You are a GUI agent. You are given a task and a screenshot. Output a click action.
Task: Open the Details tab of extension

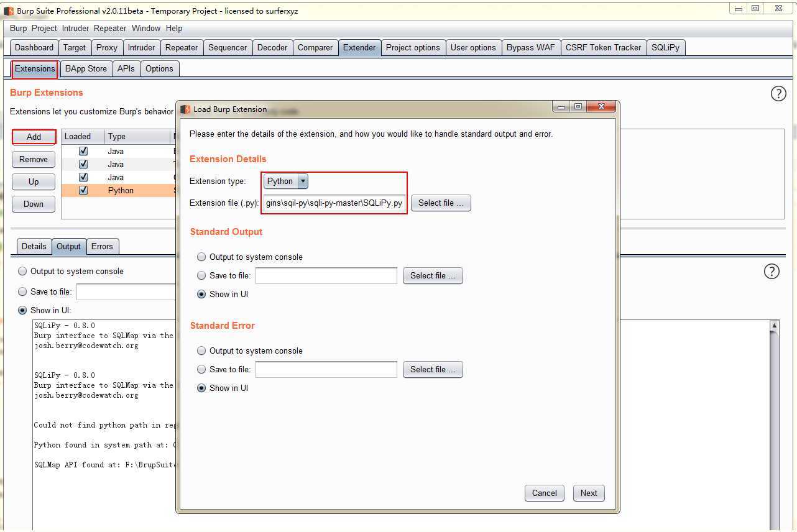click(x=34, y=246)
